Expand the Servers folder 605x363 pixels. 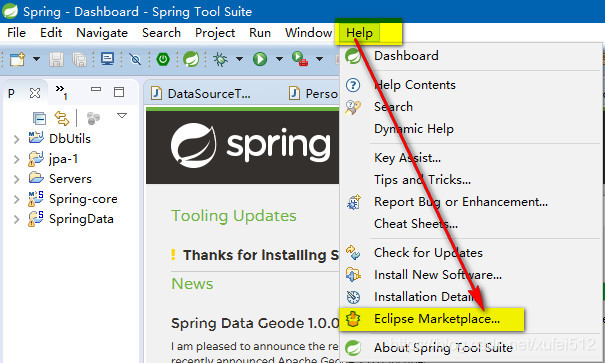pyautogui.click(x=17, y=179)
